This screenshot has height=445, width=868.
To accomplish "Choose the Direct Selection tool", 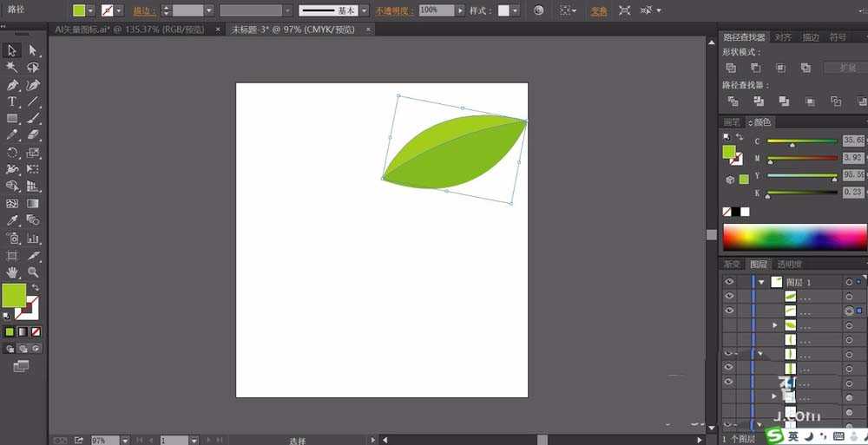I will (33, 51).
